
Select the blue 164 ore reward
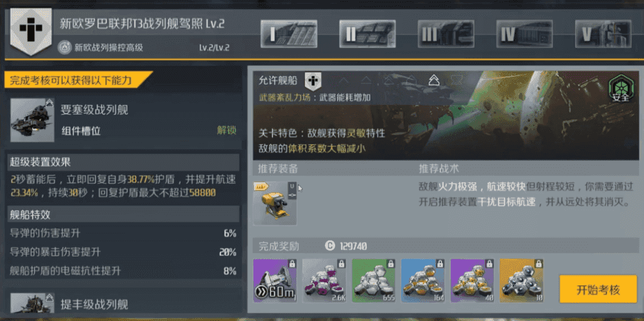423,281
